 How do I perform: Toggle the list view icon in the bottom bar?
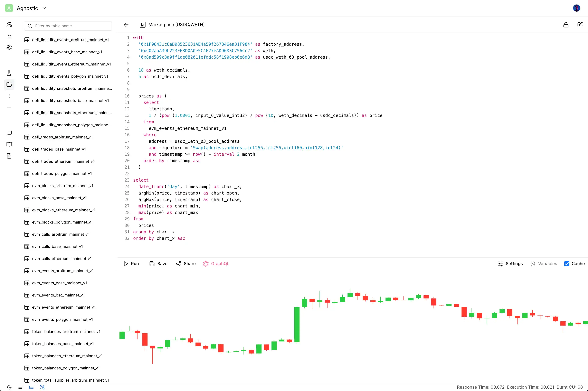[x=20, y=387]
